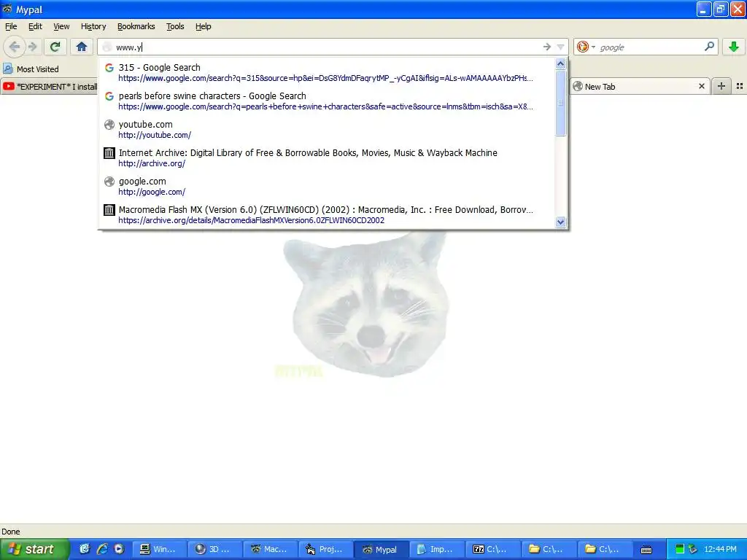Close the New Tab tab
The height and width of the screenshot is (560, 747).
point(701,86)
